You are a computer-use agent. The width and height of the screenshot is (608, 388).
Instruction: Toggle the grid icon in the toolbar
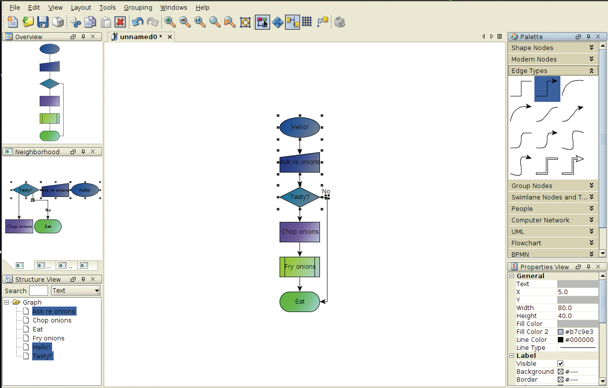(307, 22)
